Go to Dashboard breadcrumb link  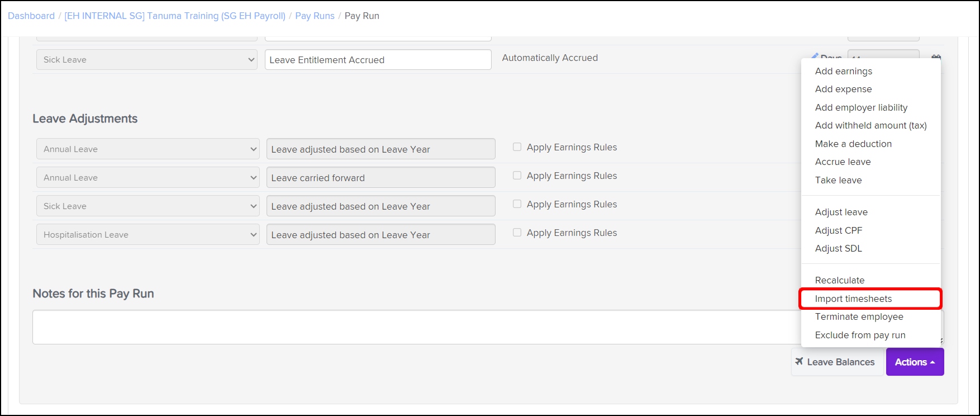point(31,16)
